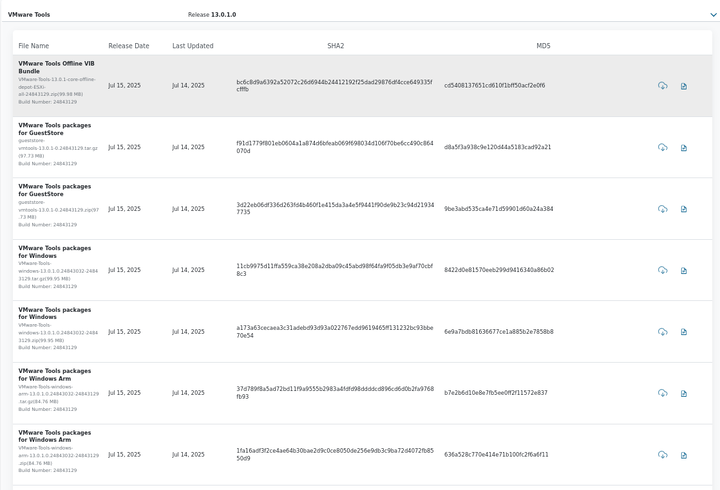720x490 pixels.
Task: Click last updated date in GuestStore zip row
Action: (188, 208)
